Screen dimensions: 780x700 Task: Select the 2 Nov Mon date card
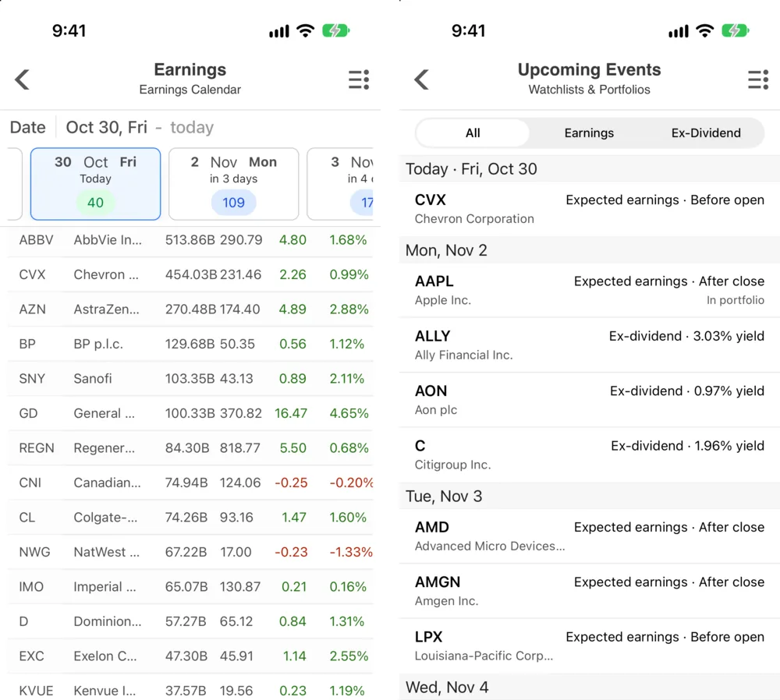point(234,183)
